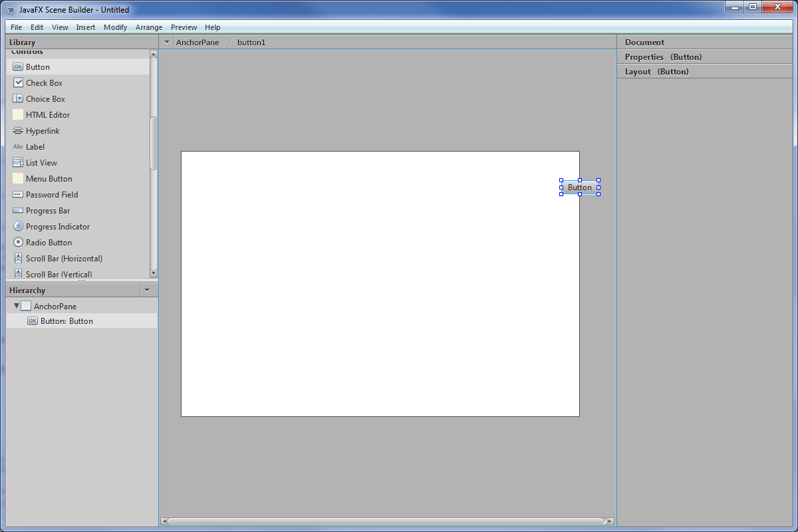The height and width of the screenshot is (532, 798).
Task: Open the Modify menu
Action: pos(115,27)
